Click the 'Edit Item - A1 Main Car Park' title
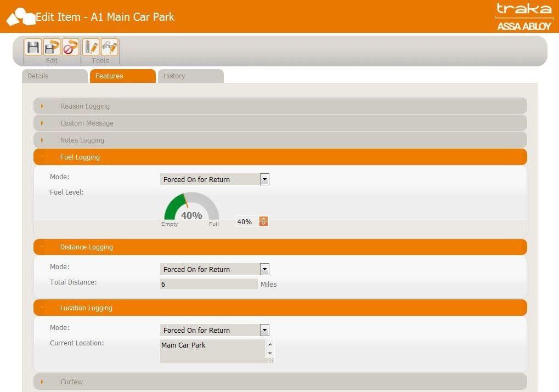 (105, 17)
